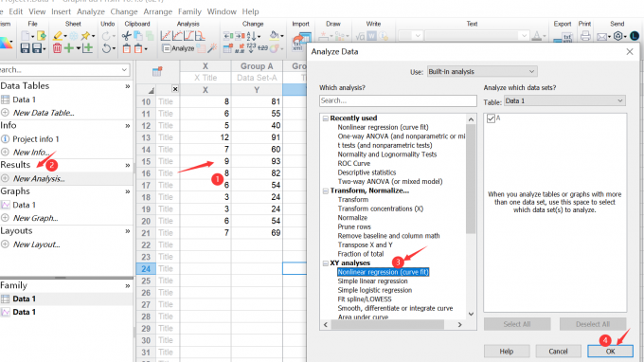Collapse the Recently used tree group

pyautogui.click(x=325, y=118)
